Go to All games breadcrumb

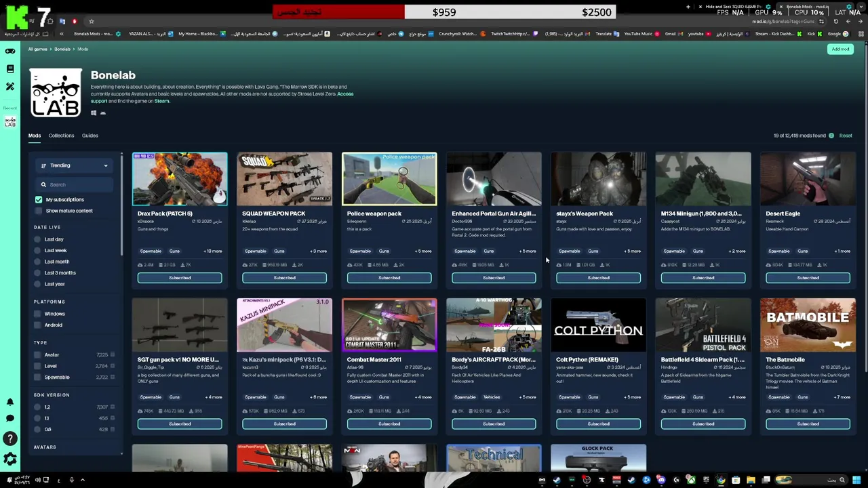point(38,49)
